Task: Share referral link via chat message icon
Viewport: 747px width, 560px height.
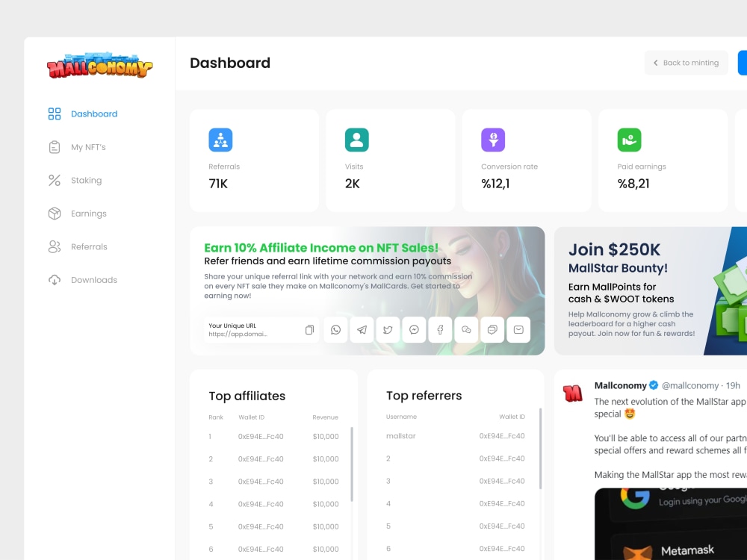Action: coord(492,329)
